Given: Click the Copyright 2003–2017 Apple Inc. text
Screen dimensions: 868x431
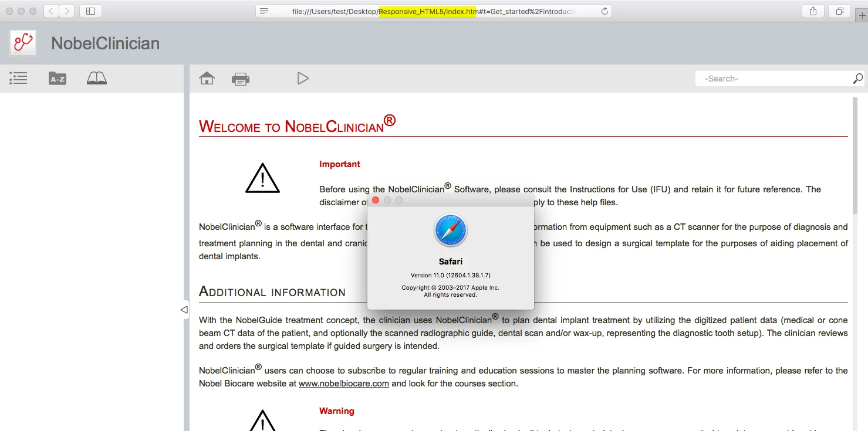Looking at the screenshot, I should point(451,288).
